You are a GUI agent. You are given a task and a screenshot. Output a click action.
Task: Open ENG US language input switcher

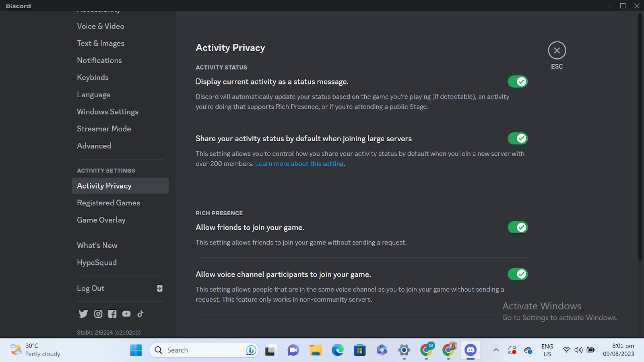pyautogui.click(x=547, y=350)
